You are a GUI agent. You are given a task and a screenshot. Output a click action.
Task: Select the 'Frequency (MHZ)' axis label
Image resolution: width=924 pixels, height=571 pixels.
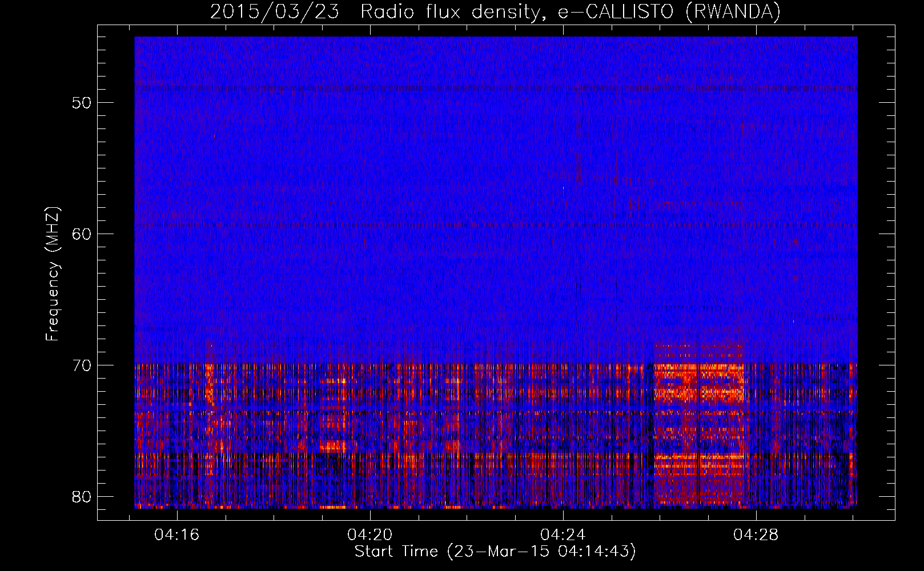point(53,274)
